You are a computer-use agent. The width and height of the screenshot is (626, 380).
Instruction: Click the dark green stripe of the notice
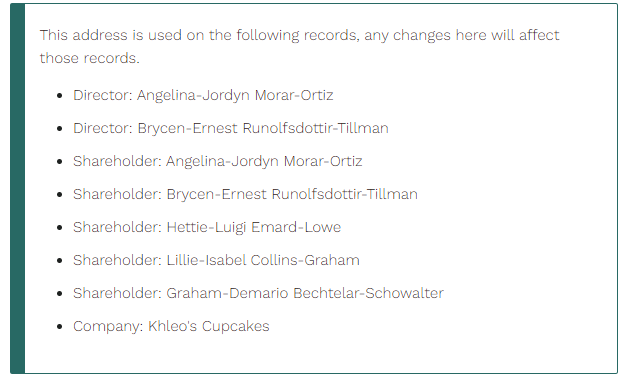[18, 188]
